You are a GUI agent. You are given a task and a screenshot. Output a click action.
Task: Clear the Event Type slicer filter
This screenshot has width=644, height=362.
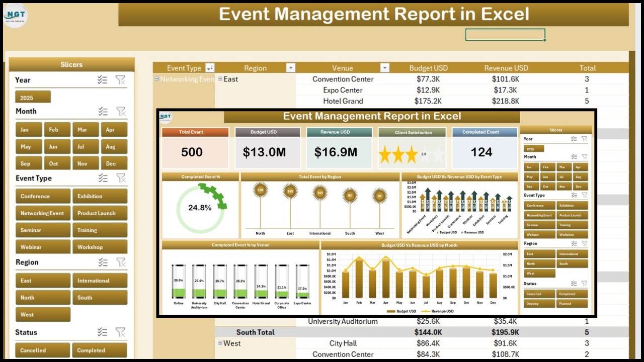pos(120,178)
